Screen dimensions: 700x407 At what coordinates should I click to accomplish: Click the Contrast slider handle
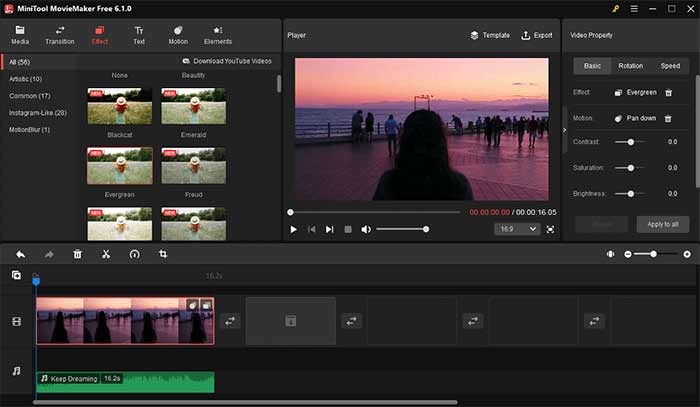pos(630,142)
